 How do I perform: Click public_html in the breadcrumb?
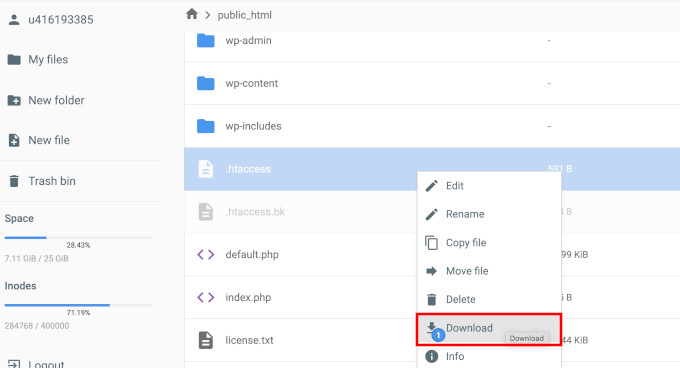click(245, 15)
